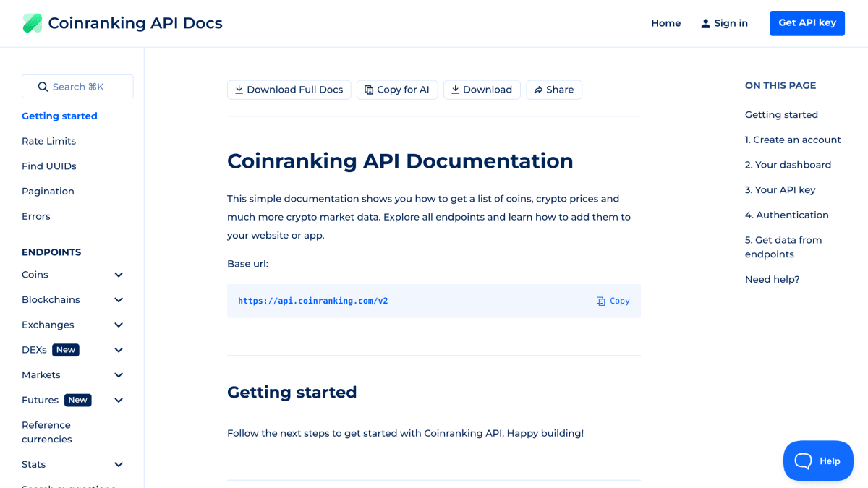
Task: Open Reference currencies in sidebar
Action: [x=46, y=432]
